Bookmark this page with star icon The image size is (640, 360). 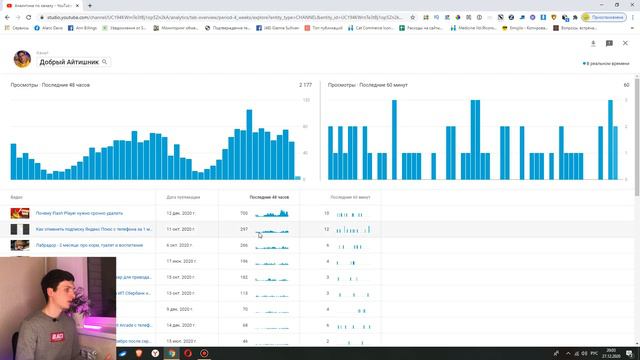[x=413, y=17]
